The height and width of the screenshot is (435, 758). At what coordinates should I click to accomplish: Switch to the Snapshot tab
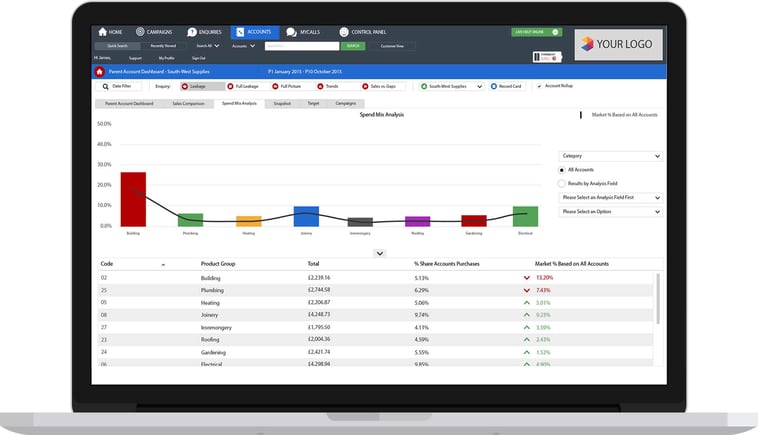point(281,103)
